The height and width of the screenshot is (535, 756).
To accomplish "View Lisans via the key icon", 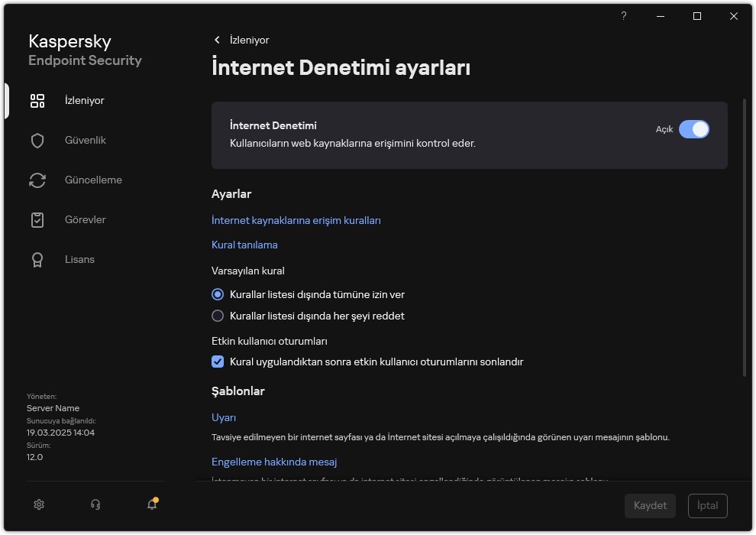I will click(37, 259).
